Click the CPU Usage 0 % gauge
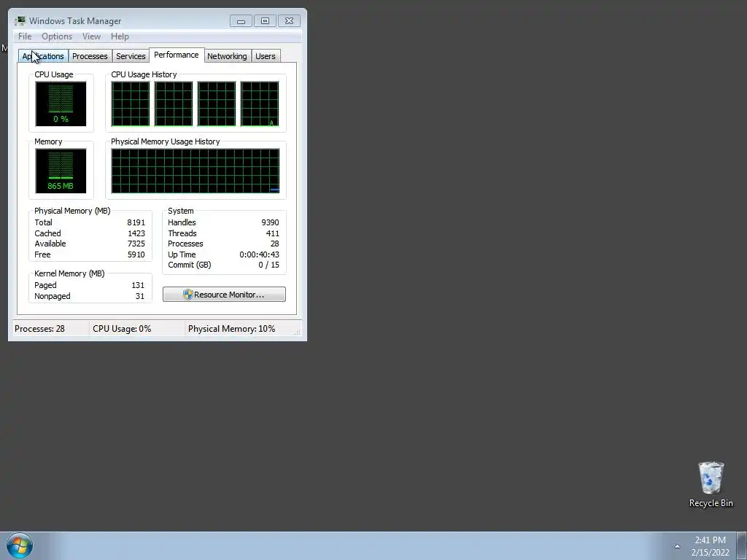Screen dimensions: 747x560 pos(61,104)
